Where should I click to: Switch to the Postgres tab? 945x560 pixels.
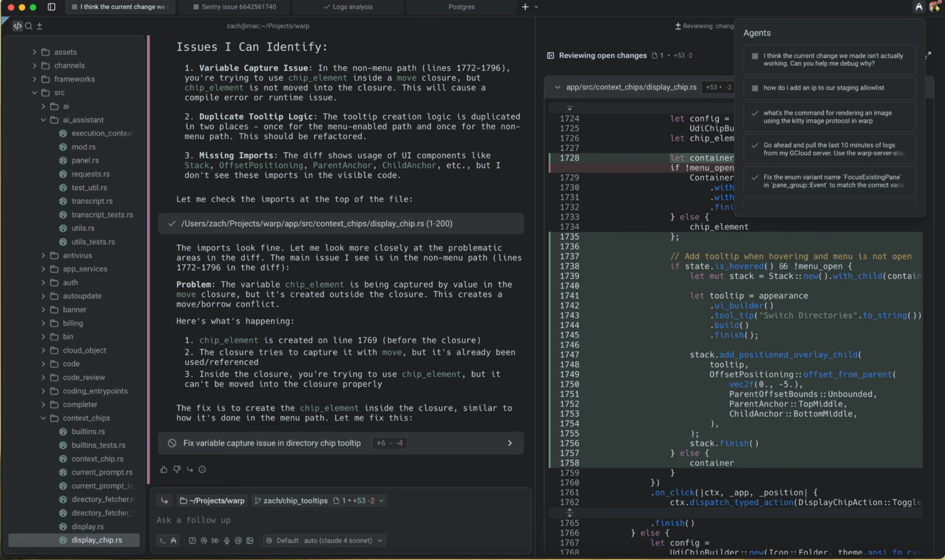coord(461,7)
